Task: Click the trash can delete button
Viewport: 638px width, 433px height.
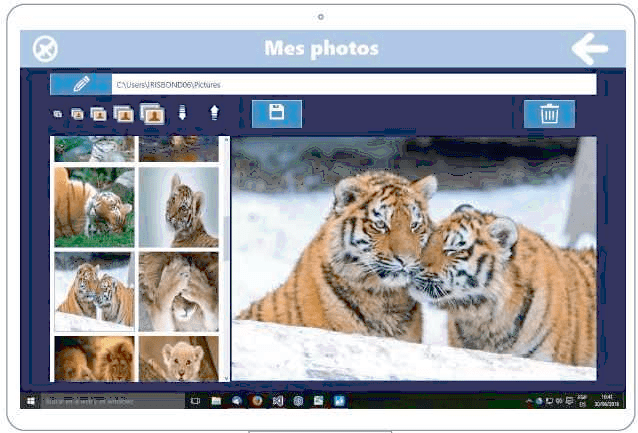Action: coord(549,114)
